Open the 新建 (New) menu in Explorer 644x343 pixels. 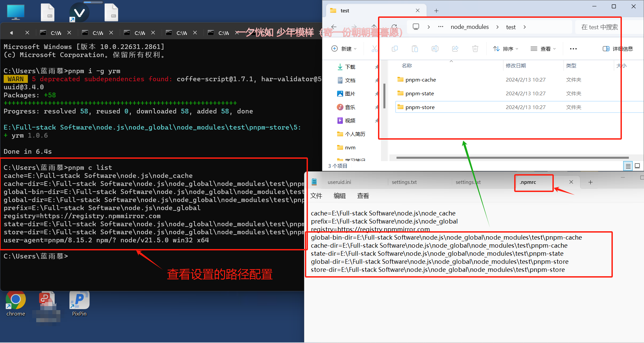click(x=344, y=49)
